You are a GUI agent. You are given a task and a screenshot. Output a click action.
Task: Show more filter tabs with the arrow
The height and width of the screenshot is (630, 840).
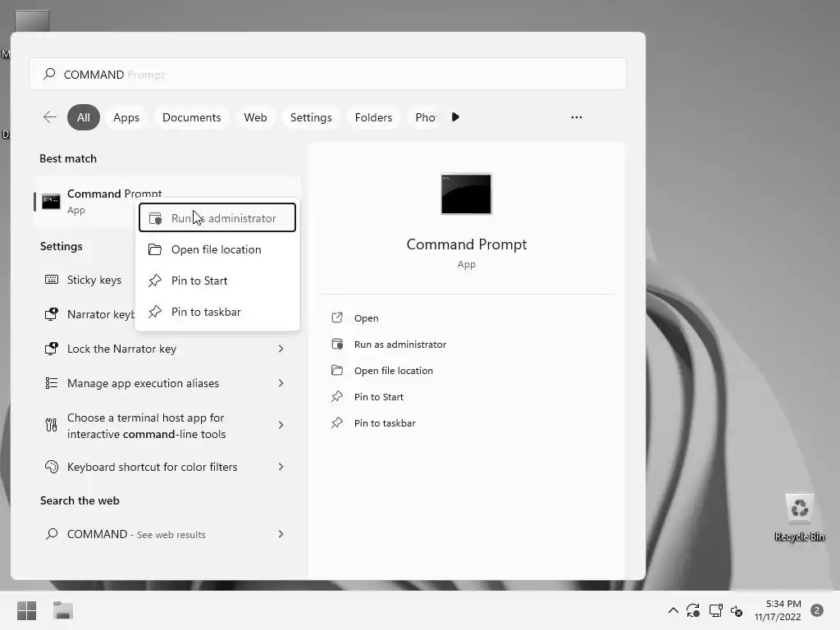(455, 116)
